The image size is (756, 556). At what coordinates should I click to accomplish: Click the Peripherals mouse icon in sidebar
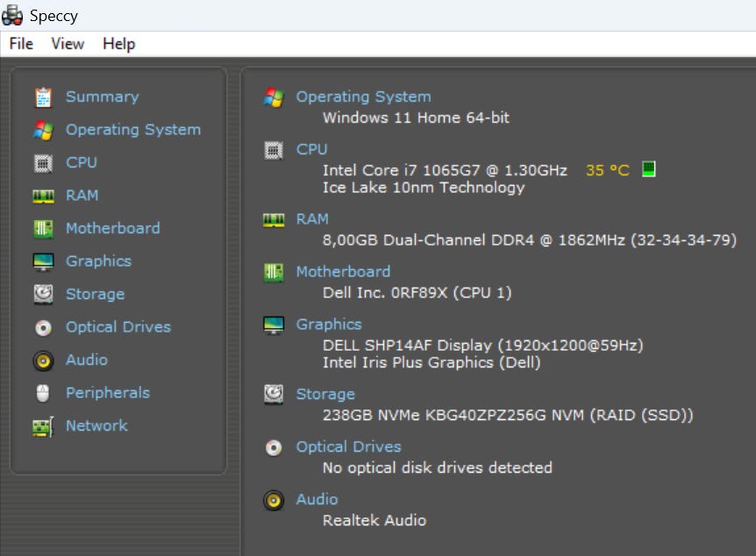(43, 394)
